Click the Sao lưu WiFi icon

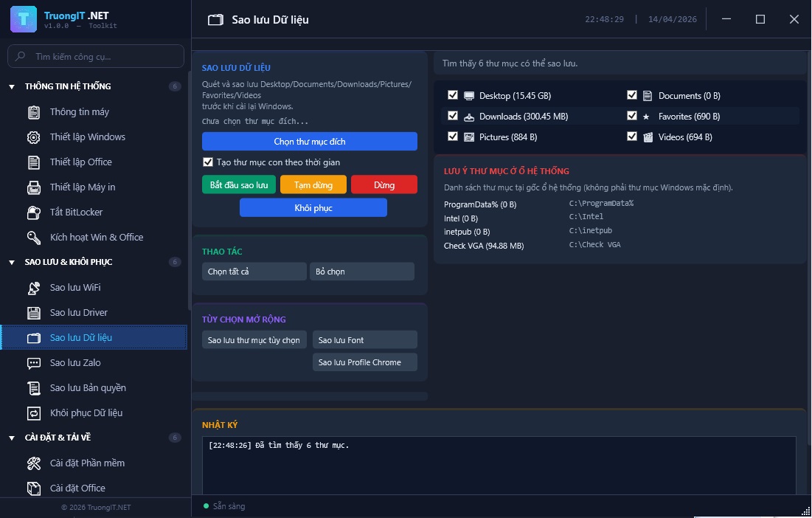coord(34,288)
